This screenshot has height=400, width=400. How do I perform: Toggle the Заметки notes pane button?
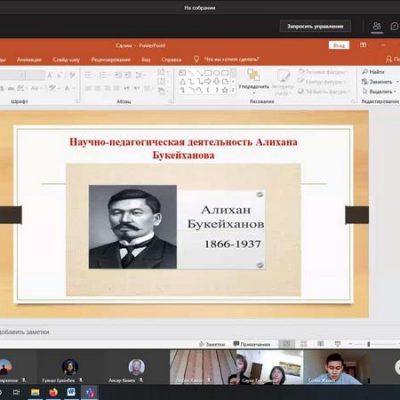tap(212, 344)
